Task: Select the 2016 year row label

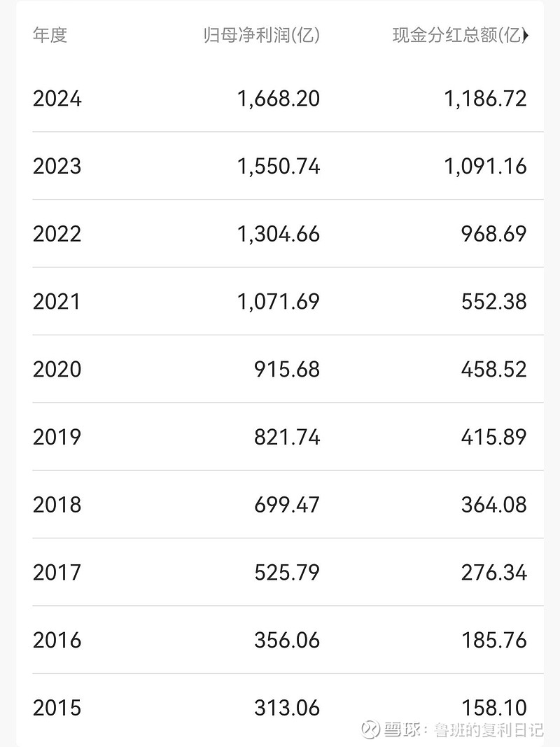Action: click(57, 640)
